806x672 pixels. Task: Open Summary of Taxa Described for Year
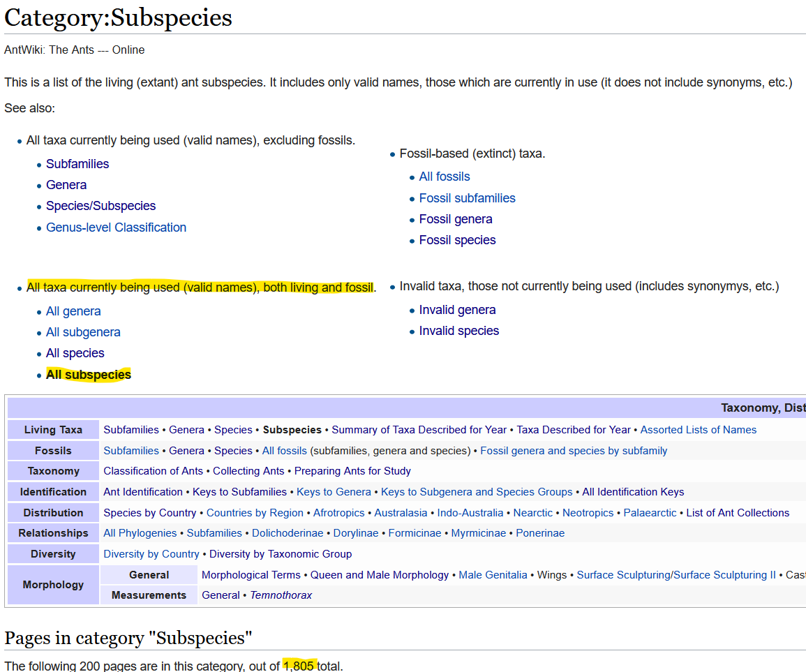(419, 430)
